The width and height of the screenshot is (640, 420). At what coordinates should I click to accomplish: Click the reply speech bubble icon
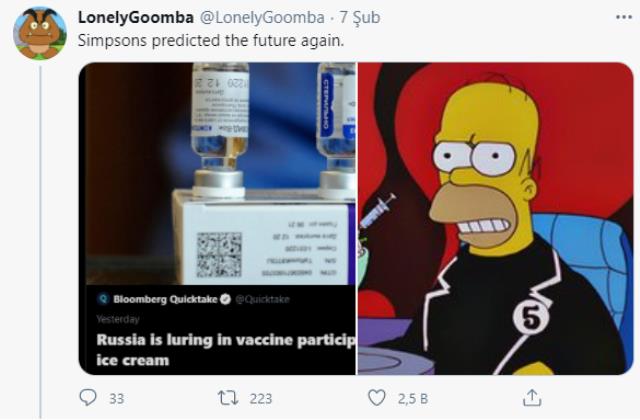(88, 397)
